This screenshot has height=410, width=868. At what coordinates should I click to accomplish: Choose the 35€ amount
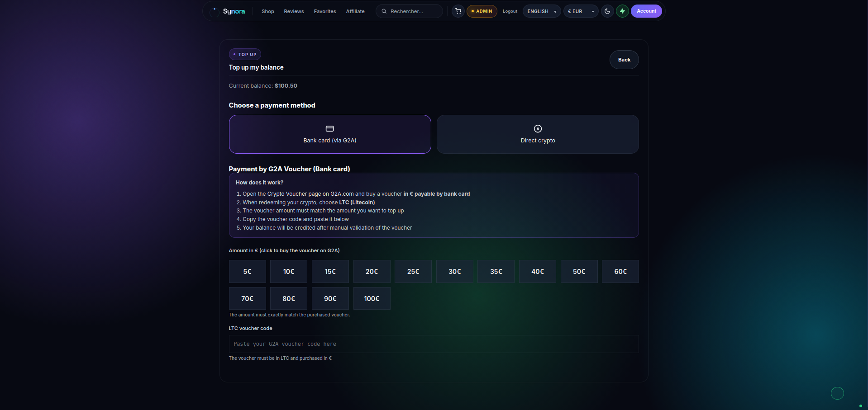click(x=496, y=272)
